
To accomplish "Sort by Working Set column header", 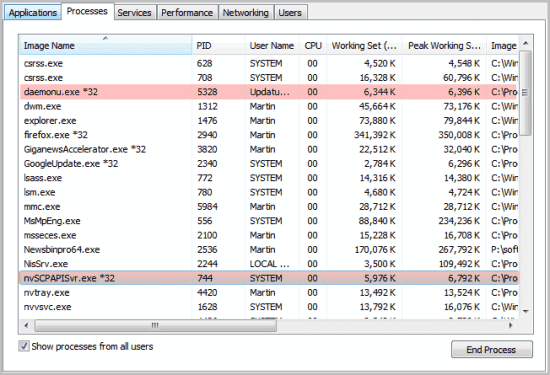I will [x=364, y=45].
